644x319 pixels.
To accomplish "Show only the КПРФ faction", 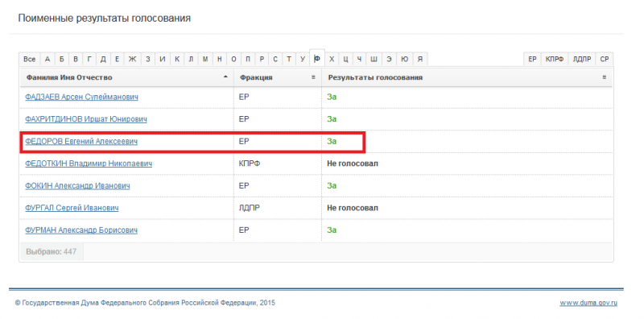I will coord(555,59).
